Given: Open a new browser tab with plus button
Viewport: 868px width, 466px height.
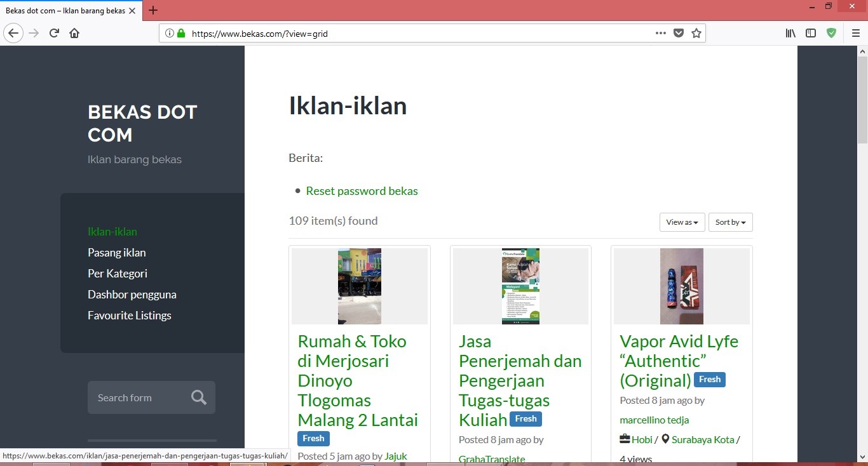Looking at the screenshot, I should [153, 10].
